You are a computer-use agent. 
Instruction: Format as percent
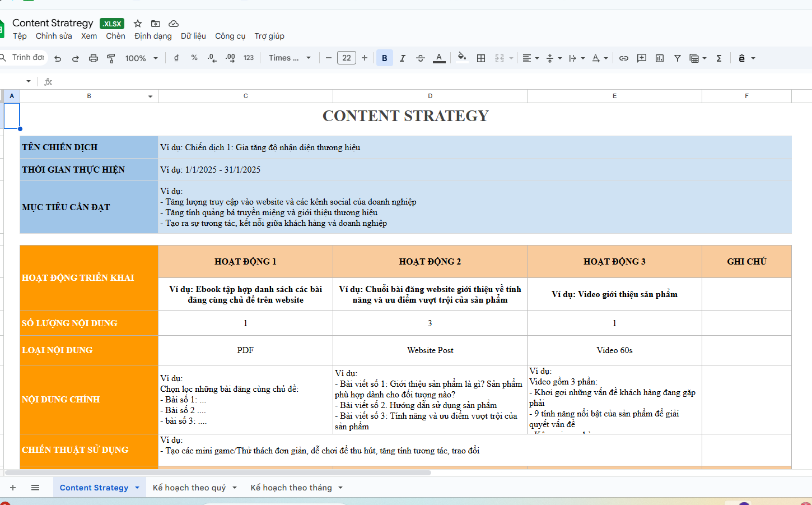point(194,58)
